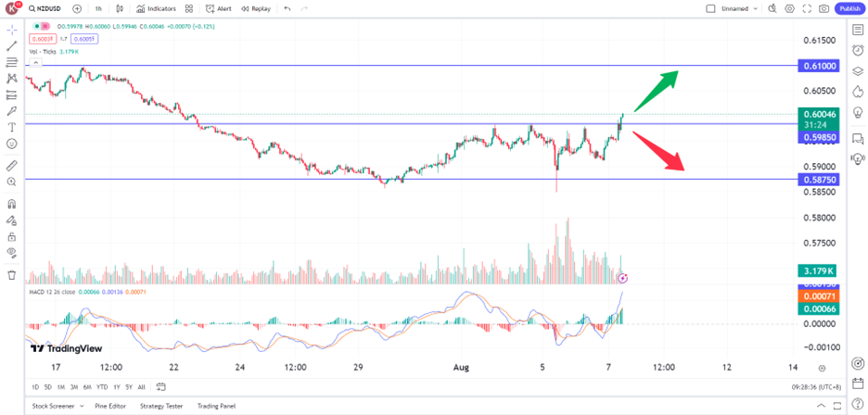The width and height of the screenshot is (868, 415).
Task: Open the go to date calendar icon
Action: click(161, 387)
